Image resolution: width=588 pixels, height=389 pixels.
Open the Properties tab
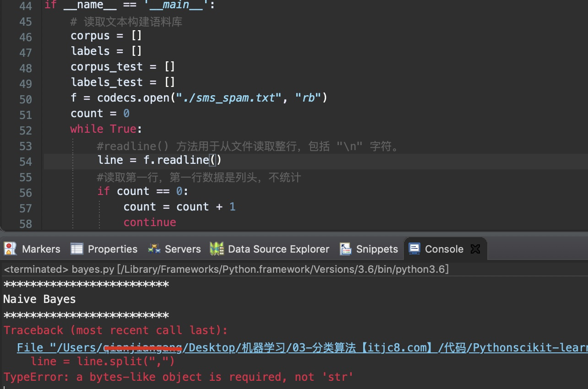point(104,249)
